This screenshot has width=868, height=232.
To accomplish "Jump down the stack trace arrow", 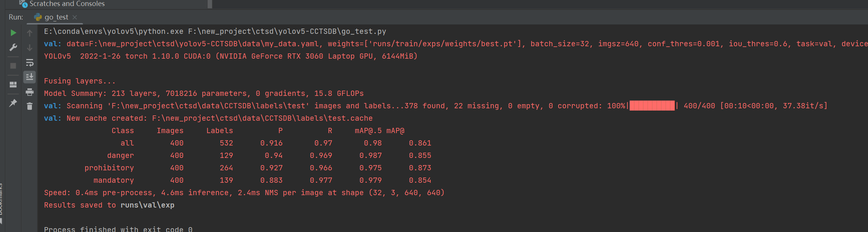I will 30,48.
